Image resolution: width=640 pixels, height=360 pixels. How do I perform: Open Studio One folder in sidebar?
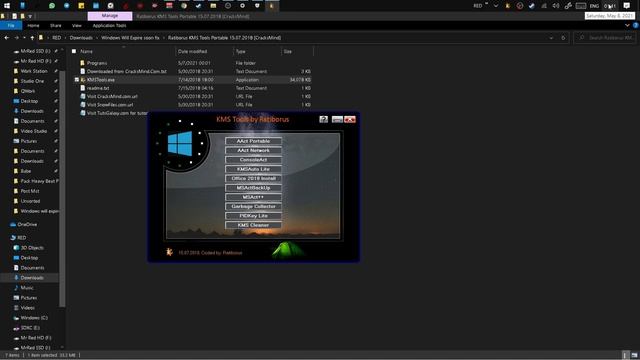click(x=32, y=81)
